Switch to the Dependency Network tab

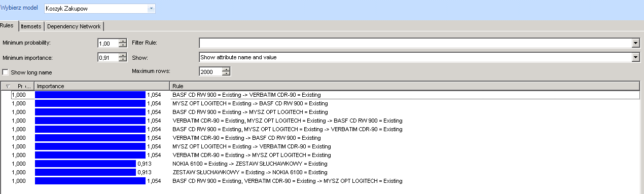point(74,26)
